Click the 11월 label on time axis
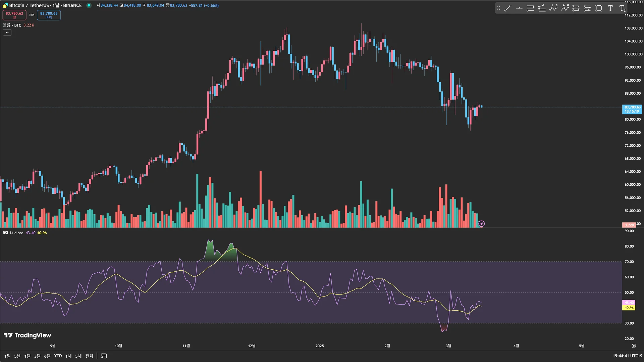This screenshot has width=644, height=362. tap(186, 346)
